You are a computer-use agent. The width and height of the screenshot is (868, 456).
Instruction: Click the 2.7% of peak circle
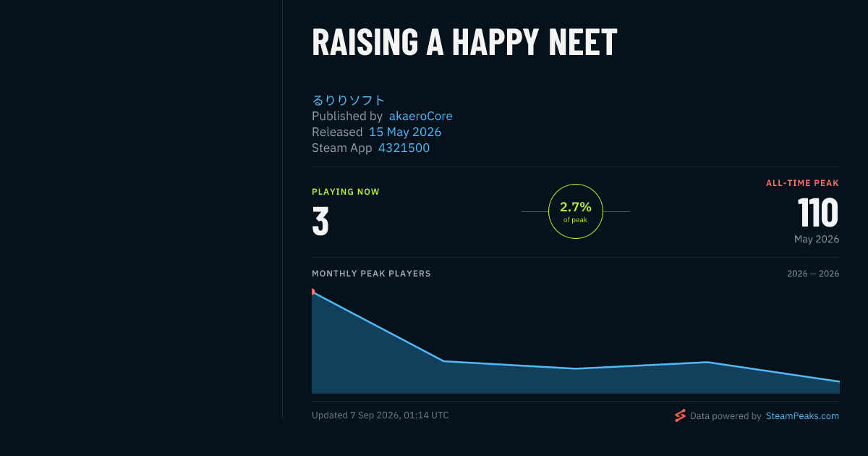tap(576, 211)
